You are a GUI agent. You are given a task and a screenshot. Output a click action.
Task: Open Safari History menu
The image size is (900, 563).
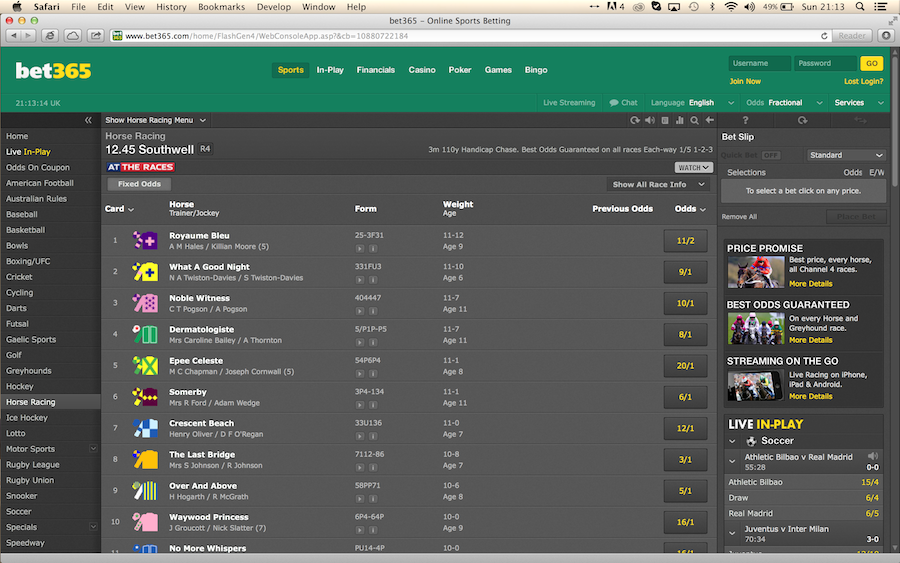tap(171, 7)
